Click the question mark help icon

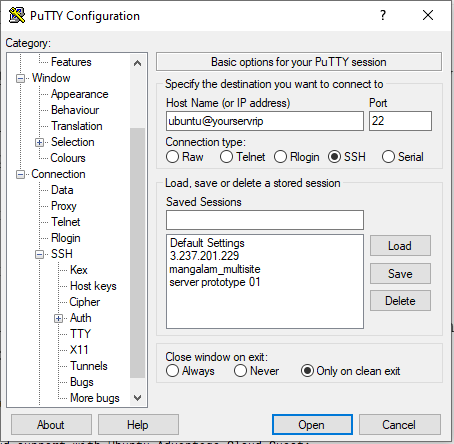pos(383,15)
